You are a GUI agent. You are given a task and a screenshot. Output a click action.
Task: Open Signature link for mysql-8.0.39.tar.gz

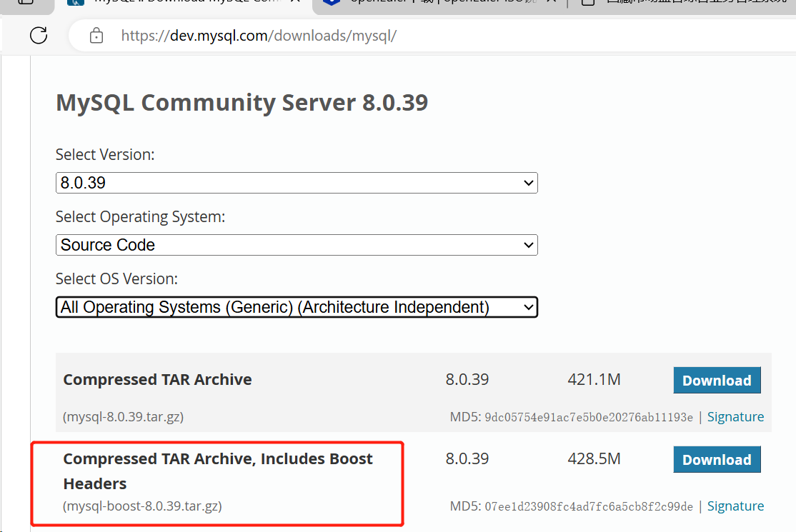(x=735, y=417)
